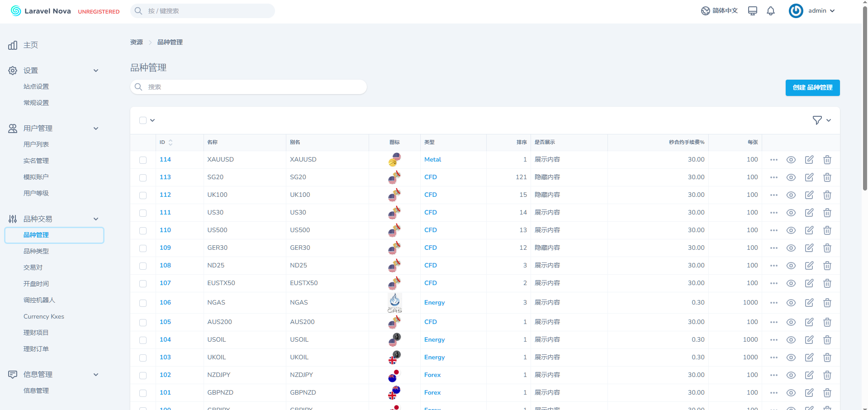The height and width of the screenshot is (410, 868).
Task: Click the 资源 breadcrumb link
Action: click(x=137, y=43)
